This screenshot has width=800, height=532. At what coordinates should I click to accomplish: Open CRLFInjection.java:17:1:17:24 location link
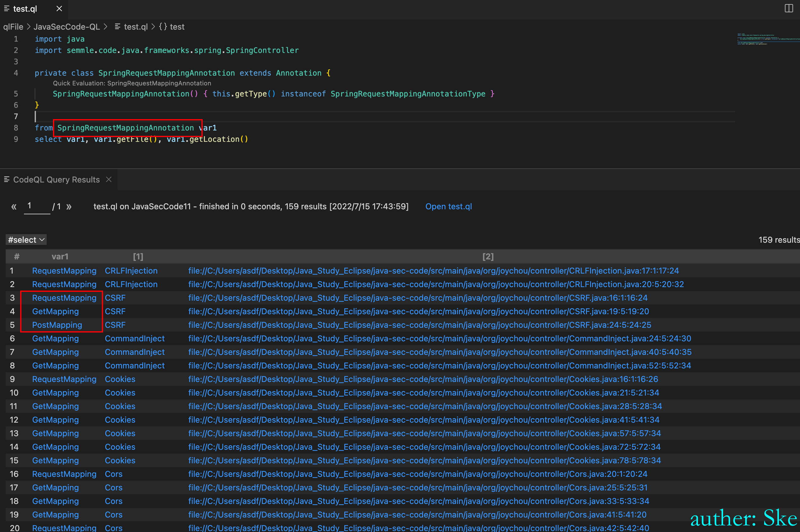tap(434, 271)
